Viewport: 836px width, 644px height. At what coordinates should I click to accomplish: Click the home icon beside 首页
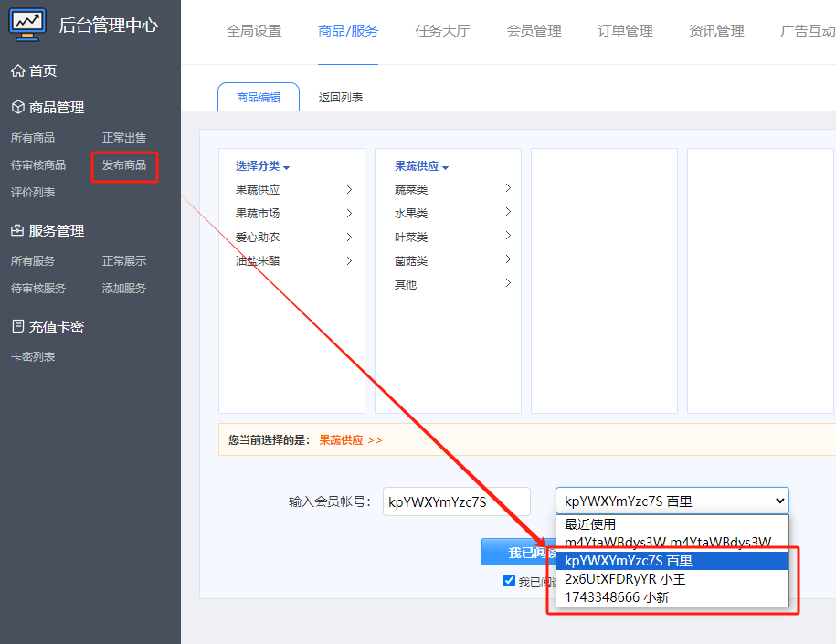(18, 70)
